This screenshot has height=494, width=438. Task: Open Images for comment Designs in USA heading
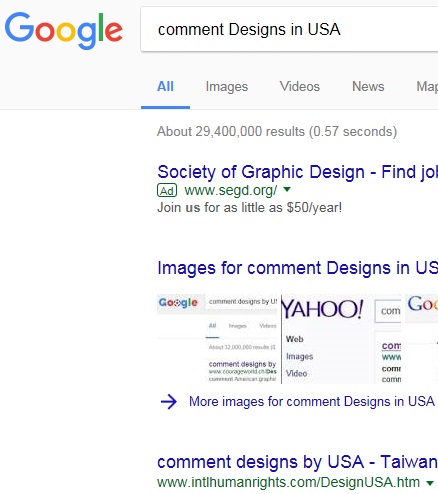point(297,268)
